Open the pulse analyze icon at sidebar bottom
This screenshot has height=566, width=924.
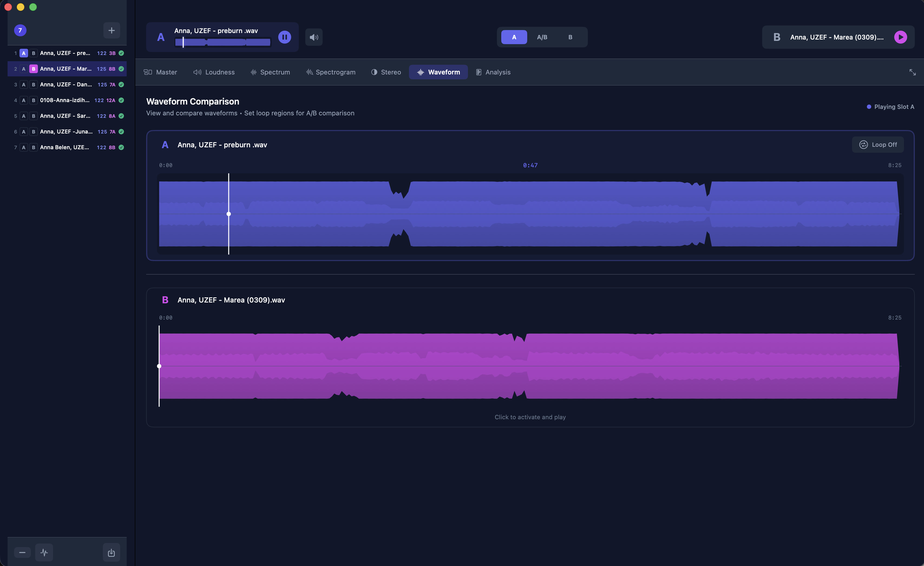pyautogui.click(x=44, y=552)
